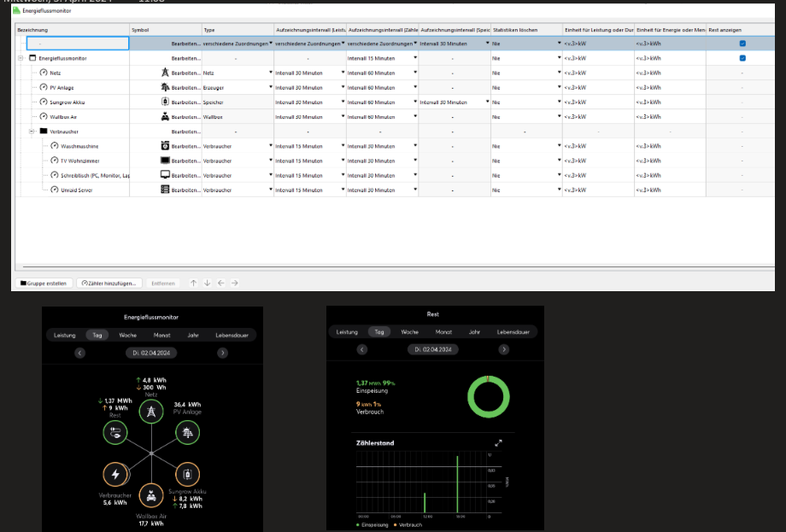The height and width of the screenshot is (532, 786).
Task: Open Type dropdown for Netz row
Action: [270, 73]
